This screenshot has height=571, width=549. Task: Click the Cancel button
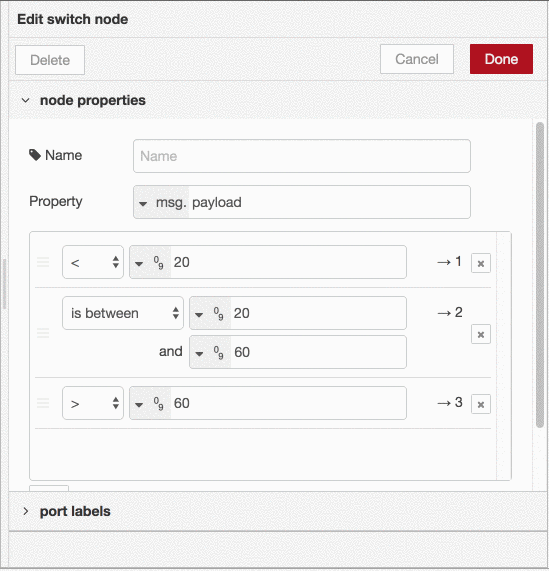coord(417,59)
